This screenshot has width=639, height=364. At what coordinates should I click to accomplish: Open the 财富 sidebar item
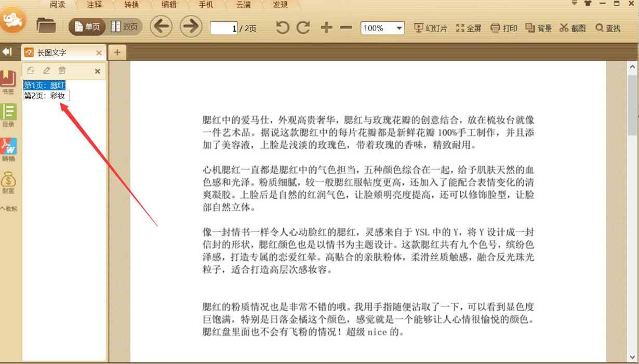tap(8, 183)
